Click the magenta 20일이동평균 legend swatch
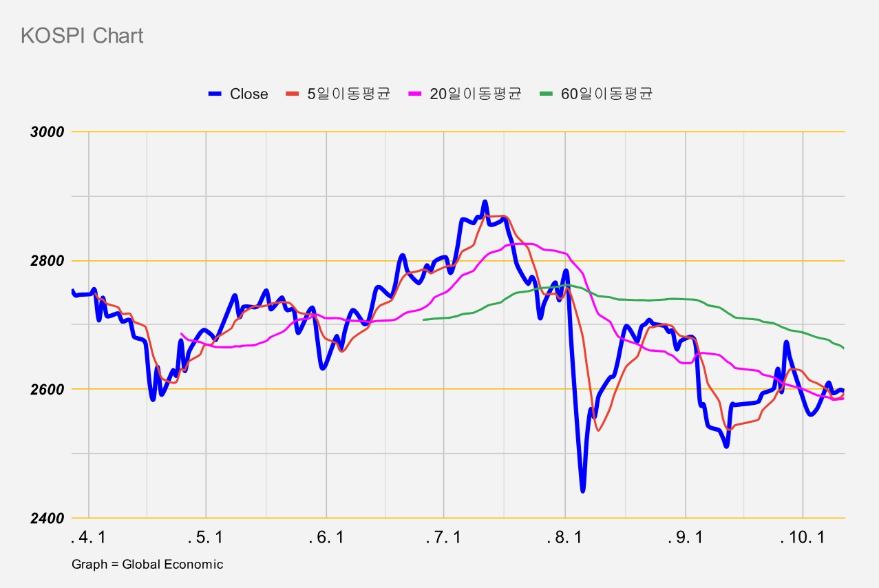 (414, 94)
